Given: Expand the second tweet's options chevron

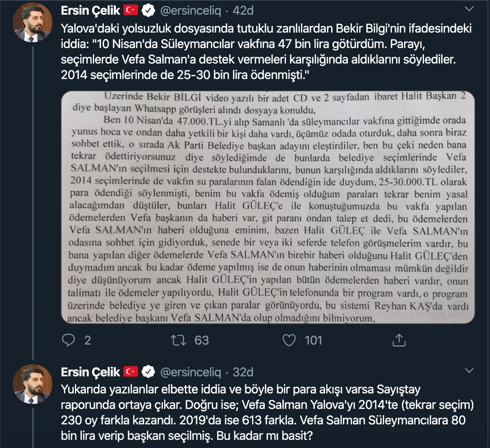Looking at the screenshot, I should 469,371.
